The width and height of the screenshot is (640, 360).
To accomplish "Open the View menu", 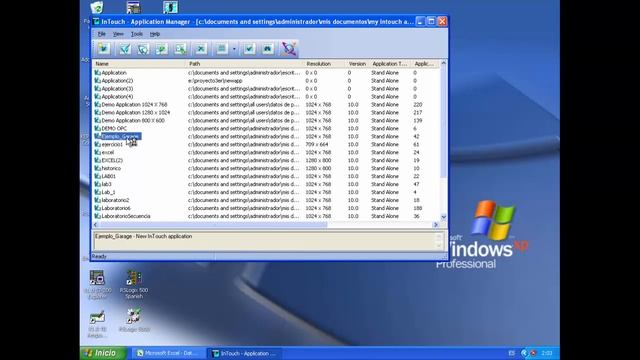I will click(118, 34).
